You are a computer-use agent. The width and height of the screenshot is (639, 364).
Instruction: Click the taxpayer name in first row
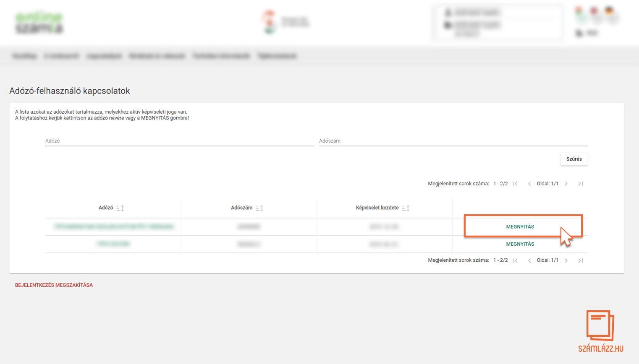(x=113, y=227)
